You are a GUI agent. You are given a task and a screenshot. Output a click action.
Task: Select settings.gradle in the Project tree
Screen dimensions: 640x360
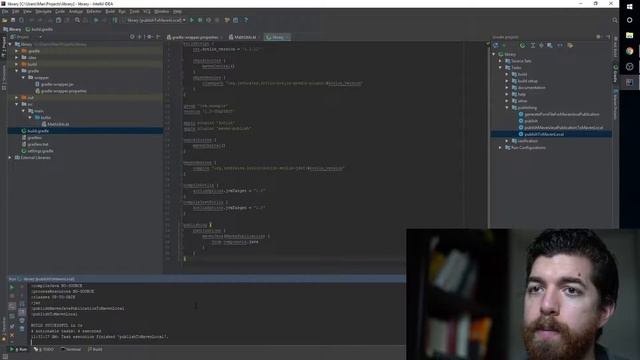[40, 151]
